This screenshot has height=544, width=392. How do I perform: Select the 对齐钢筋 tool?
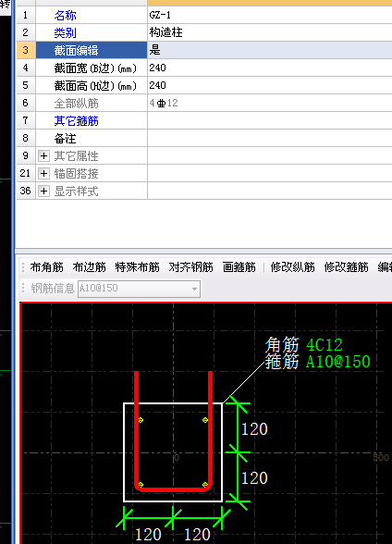click(191, 267)
